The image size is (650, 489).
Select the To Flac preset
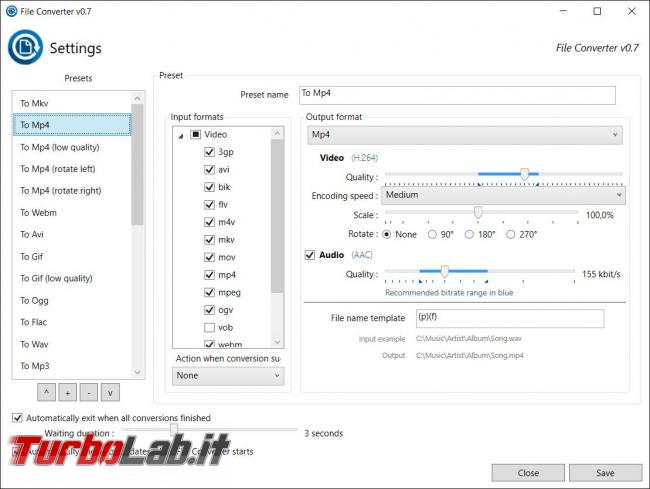(x=72, y=322)
